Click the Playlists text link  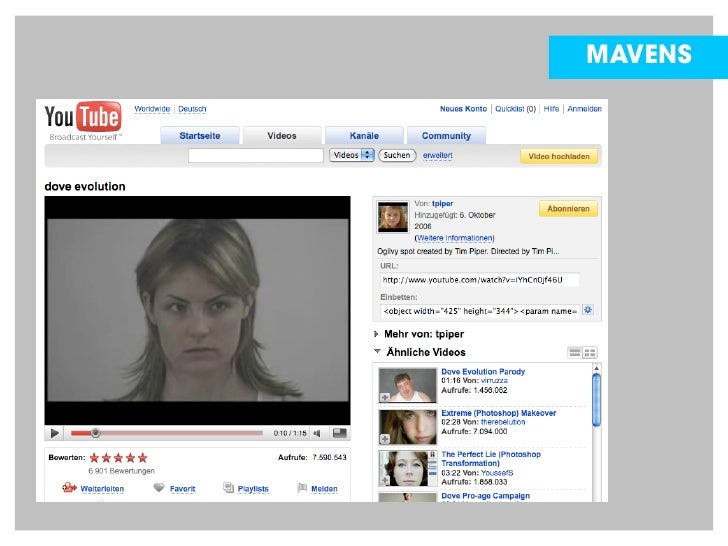[253, 489]
